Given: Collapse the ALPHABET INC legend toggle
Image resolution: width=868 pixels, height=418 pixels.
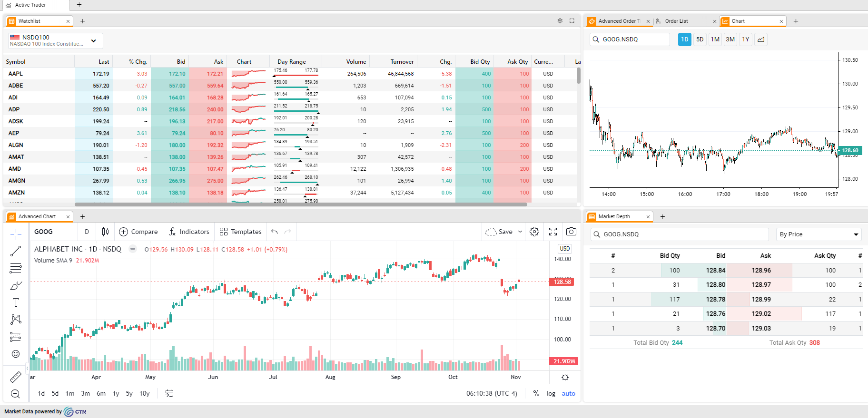Looking at the screenshot, I should 133,249.
